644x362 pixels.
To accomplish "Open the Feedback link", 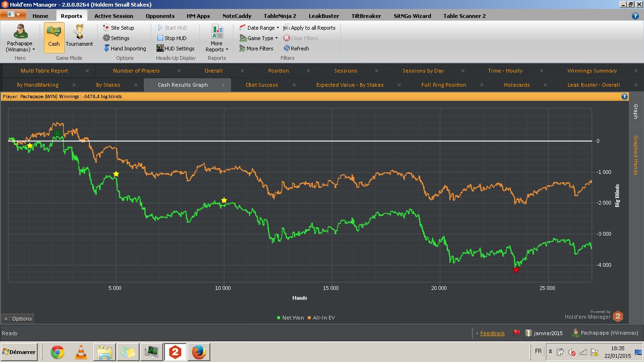I will (x=492, y=333).
